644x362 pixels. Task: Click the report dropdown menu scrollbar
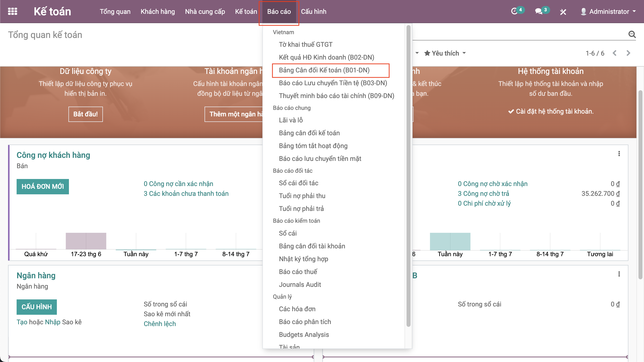[408, 176]
